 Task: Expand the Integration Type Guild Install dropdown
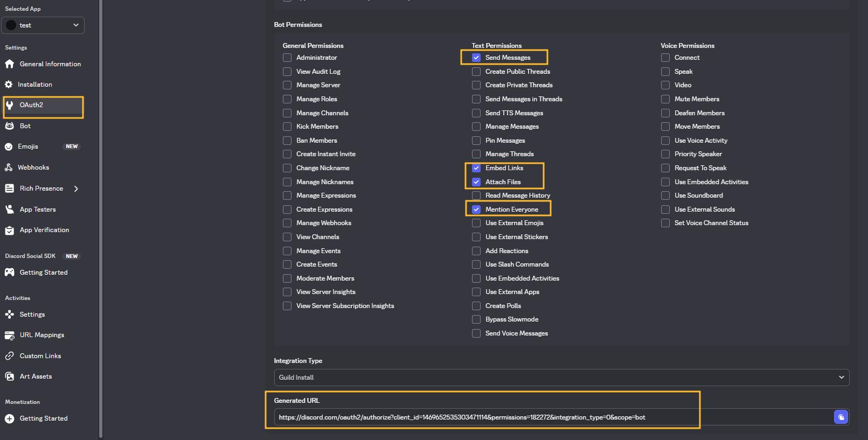click(x=561, y=378)
